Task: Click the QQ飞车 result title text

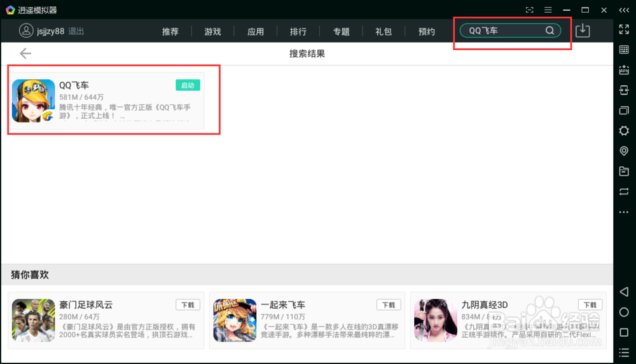Action: [74, 85]
